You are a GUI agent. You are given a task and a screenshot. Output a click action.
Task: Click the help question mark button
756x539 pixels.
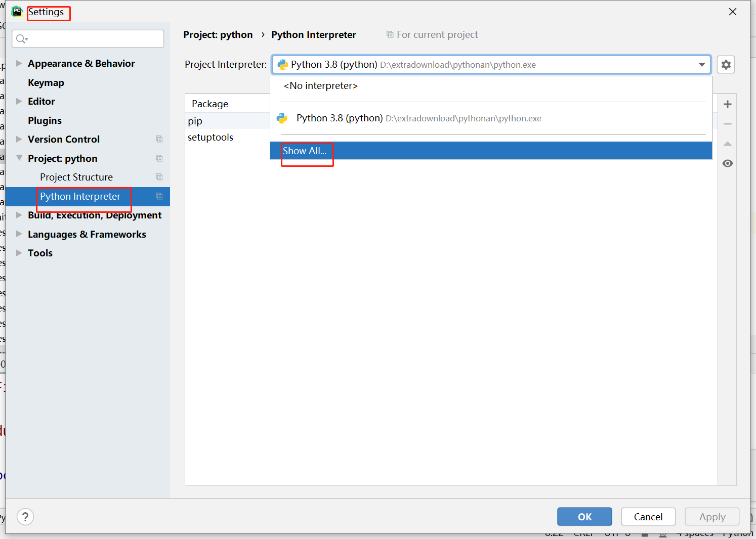(25, 517)
